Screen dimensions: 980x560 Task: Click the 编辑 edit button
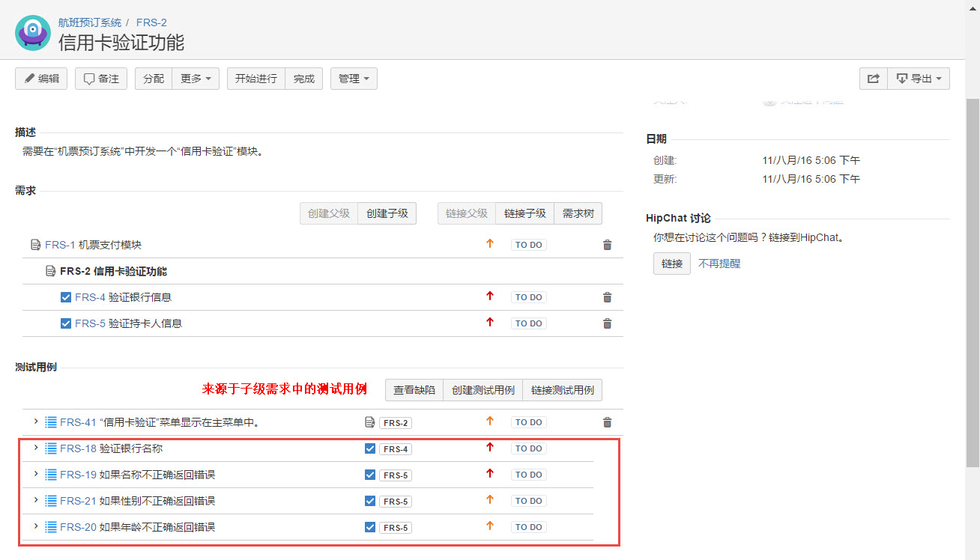point(41,79)
